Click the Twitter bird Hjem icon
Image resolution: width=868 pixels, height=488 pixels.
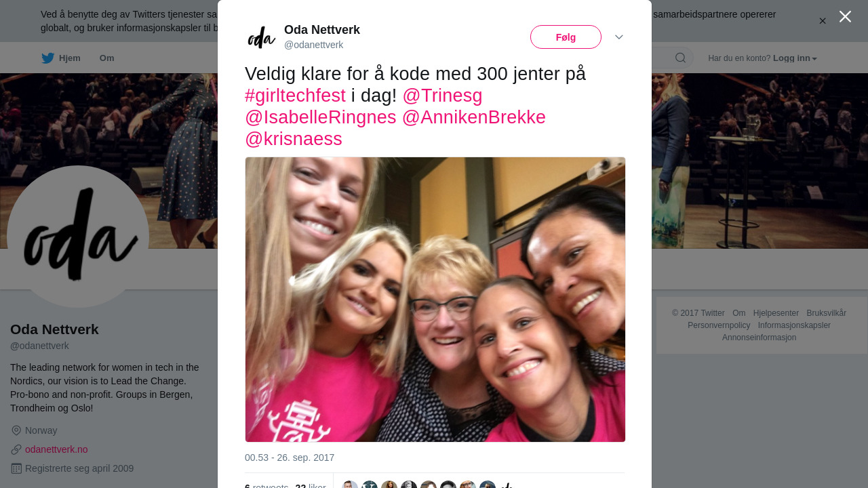pyautogui.click(x=47, y=58)
